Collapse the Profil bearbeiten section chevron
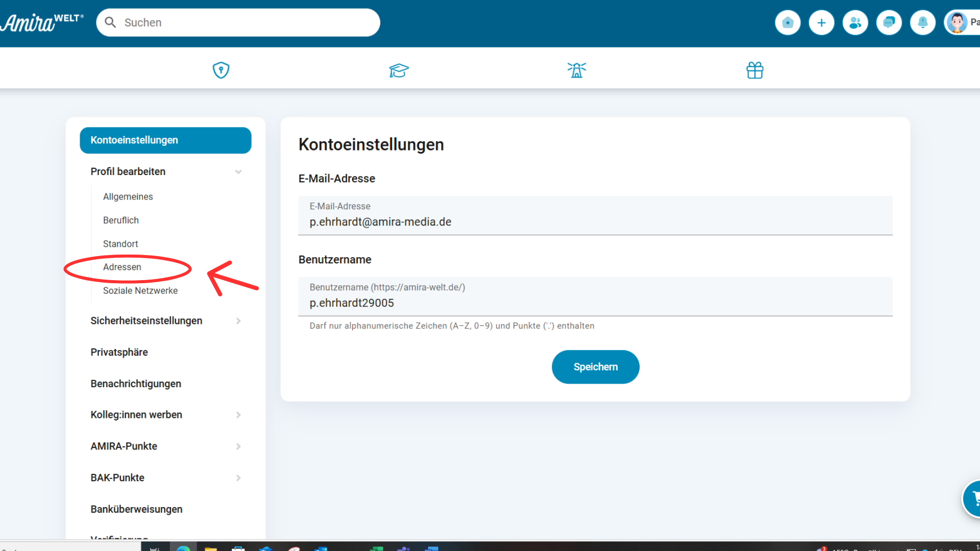Screen dimensions: 980x551 (x=238, y=172)
